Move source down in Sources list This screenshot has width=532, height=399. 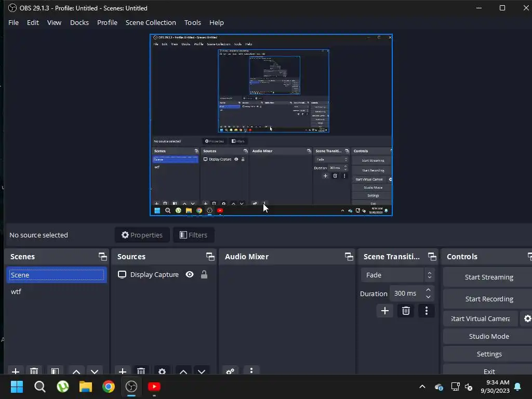pyautogui.click(x=202, y=371)
